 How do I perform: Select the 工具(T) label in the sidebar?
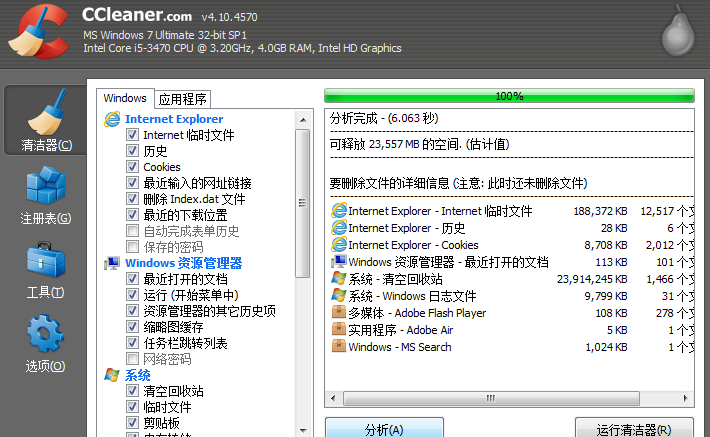45,293
